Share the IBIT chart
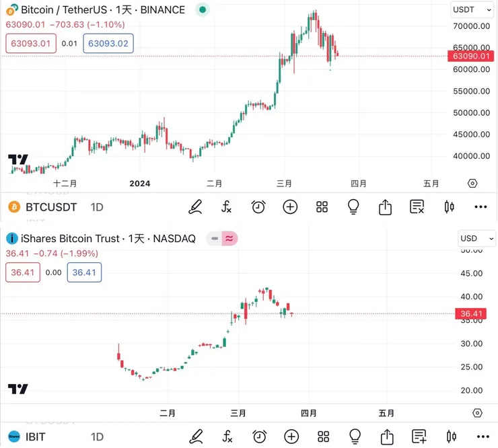Screen dimensions: 498x448 click(387, 437)
